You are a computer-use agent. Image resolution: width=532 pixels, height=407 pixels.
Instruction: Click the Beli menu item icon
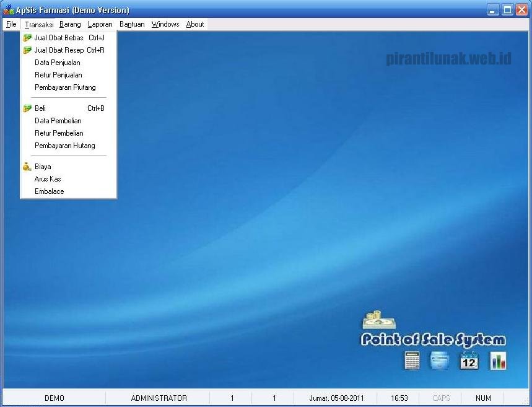point(27,108)
